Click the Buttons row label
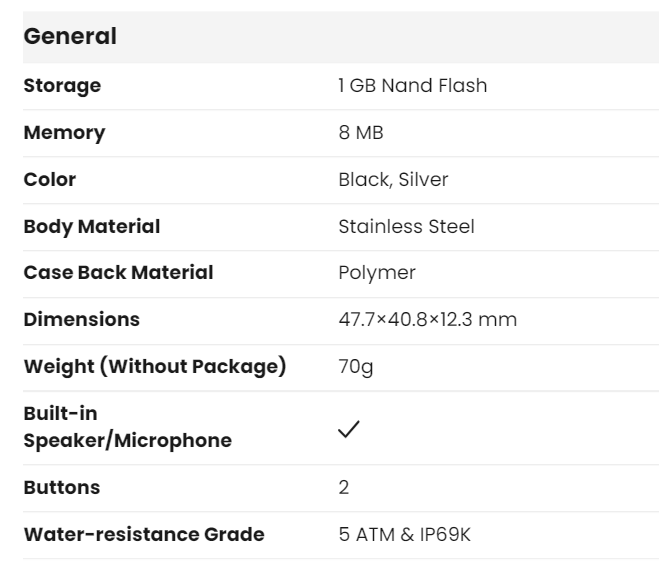Image resolution: width=661 pixels, height=562 pixels. point(61,488)
